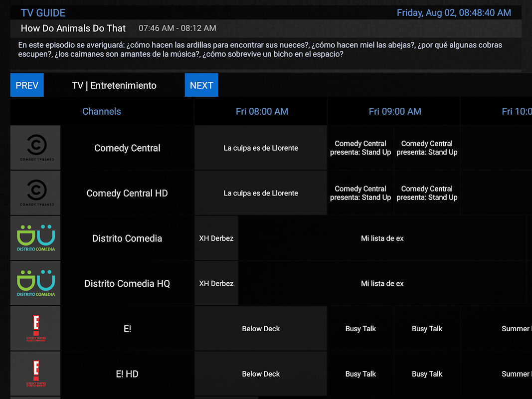Select second Stand Up program on Comedy Central HD
This screenshot has height=399, width=532.
point(427,193)
